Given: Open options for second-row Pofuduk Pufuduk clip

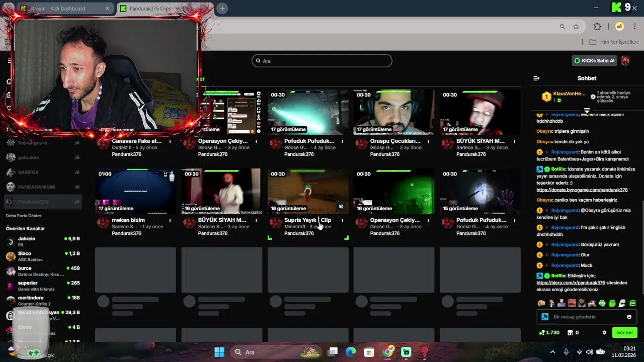Looking at the screenshot, I should pyautogui.click(x=514, y=220).
